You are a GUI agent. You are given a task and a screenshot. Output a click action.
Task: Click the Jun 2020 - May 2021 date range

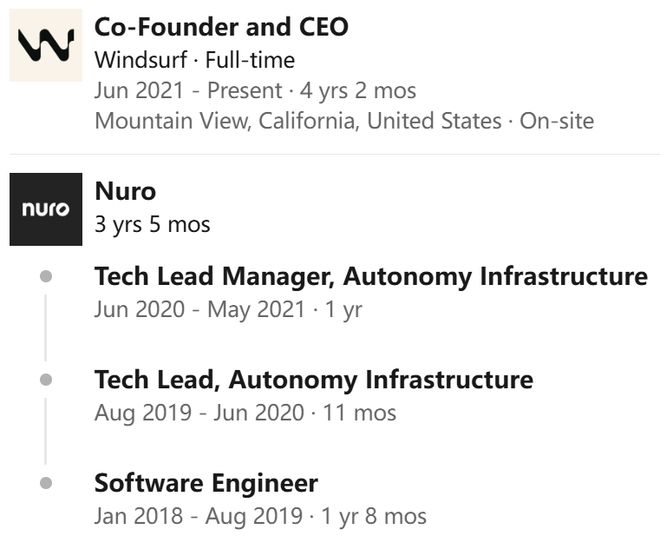coord(228,310)
